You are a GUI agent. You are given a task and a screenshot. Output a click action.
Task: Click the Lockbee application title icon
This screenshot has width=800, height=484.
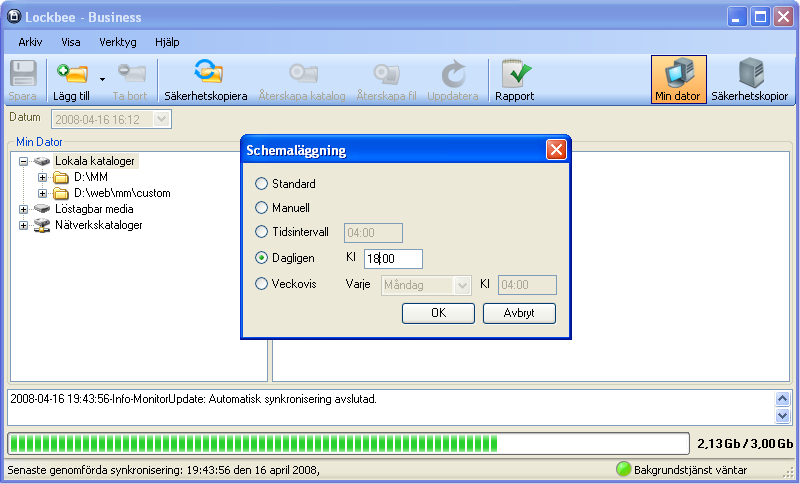[14, 17]
